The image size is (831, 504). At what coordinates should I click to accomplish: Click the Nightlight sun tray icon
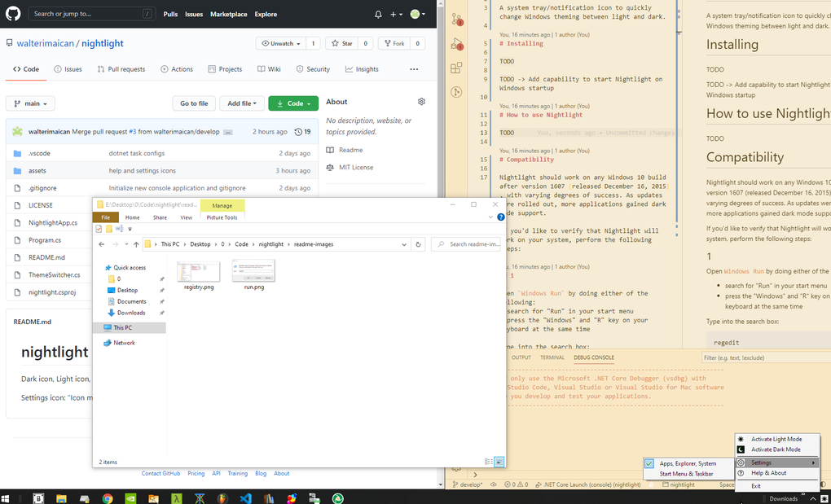coord(824,498)
